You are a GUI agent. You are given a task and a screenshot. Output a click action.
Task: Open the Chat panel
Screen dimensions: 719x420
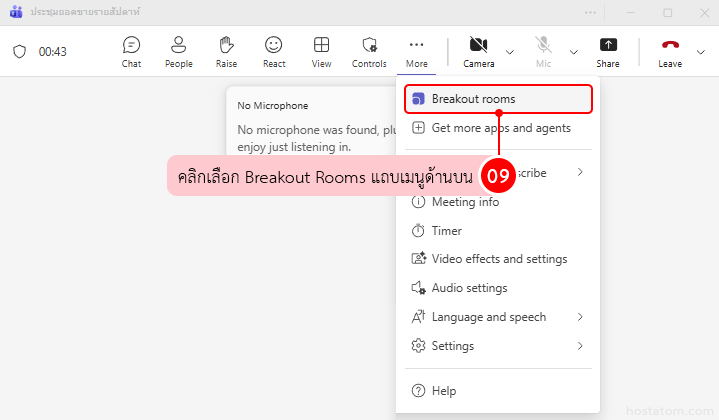pos(131,52)
